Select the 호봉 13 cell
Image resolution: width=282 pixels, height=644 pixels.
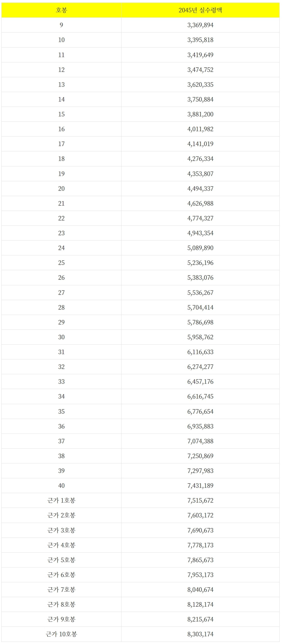coord(61,85)
